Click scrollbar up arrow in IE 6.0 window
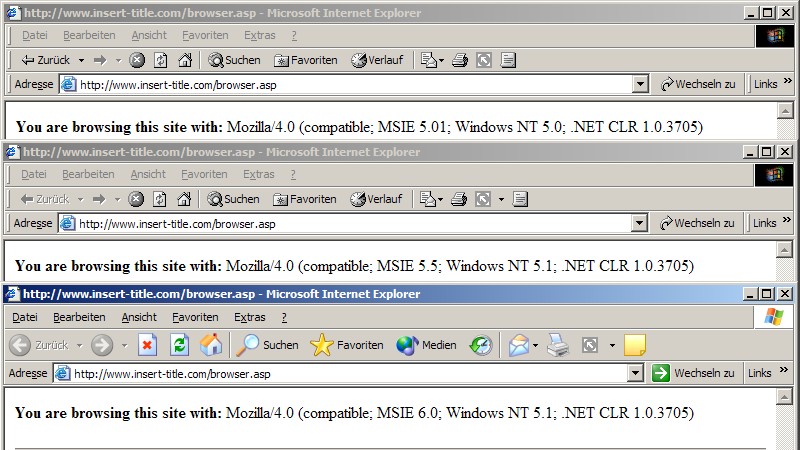The image size is (800, 450). [x=784, y=396]
